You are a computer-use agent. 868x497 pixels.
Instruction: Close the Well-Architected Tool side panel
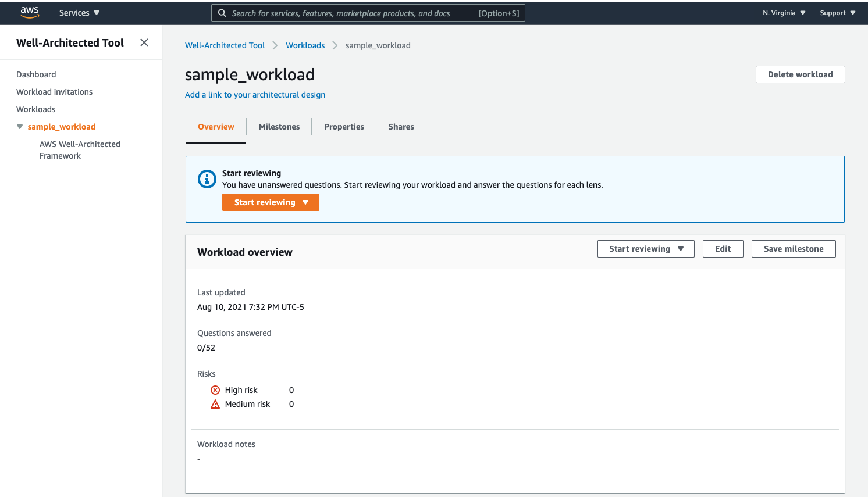(144, 42)
